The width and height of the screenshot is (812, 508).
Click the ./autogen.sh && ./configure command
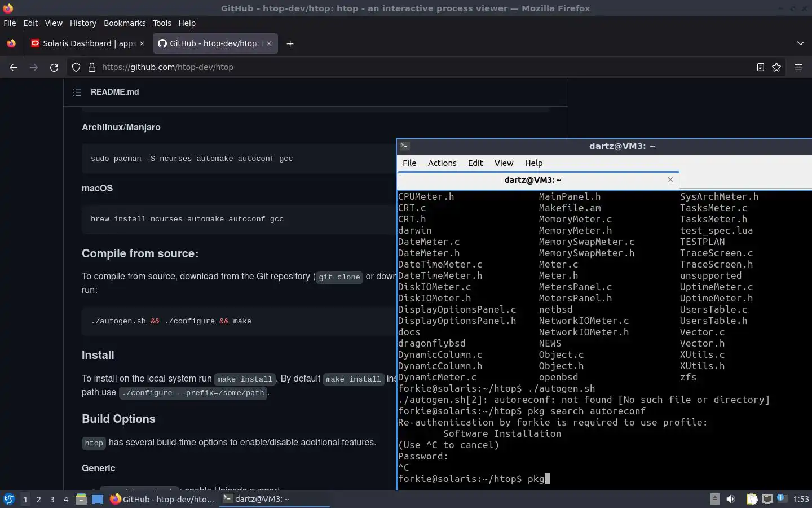coord(171,321)
